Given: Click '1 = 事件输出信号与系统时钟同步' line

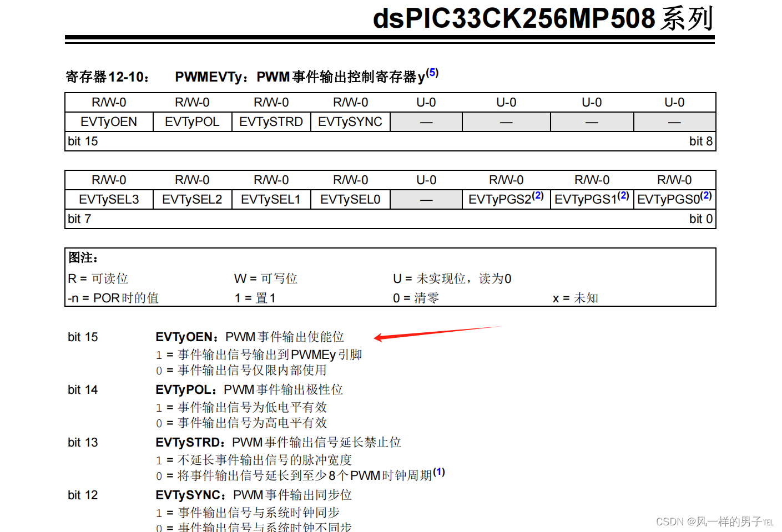Looking at the screenshot, I should click(248, 513).
